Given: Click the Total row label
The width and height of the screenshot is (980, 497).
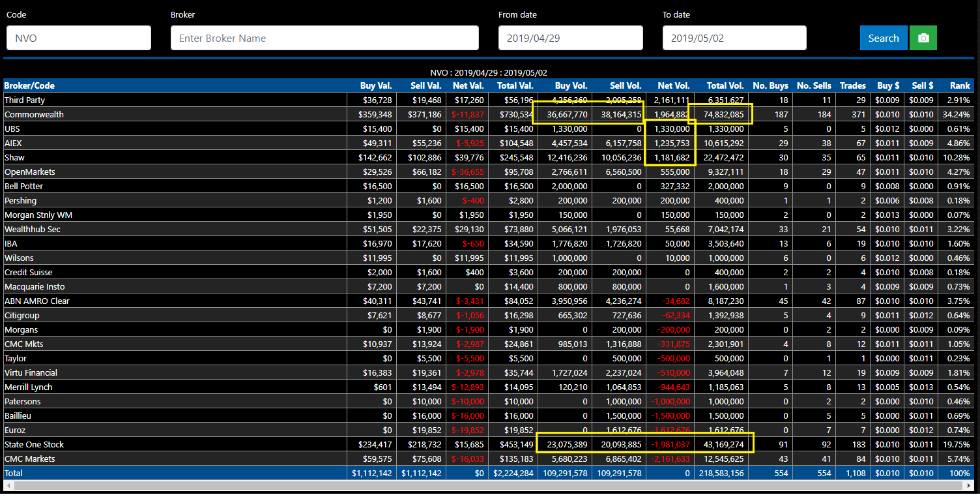Looking at the screenshot, I should coord(13,473).
